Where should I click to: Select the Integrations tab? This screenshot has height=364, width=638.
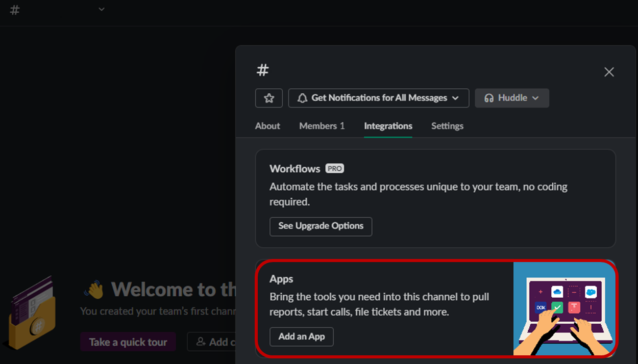click(x=387, y=126)
